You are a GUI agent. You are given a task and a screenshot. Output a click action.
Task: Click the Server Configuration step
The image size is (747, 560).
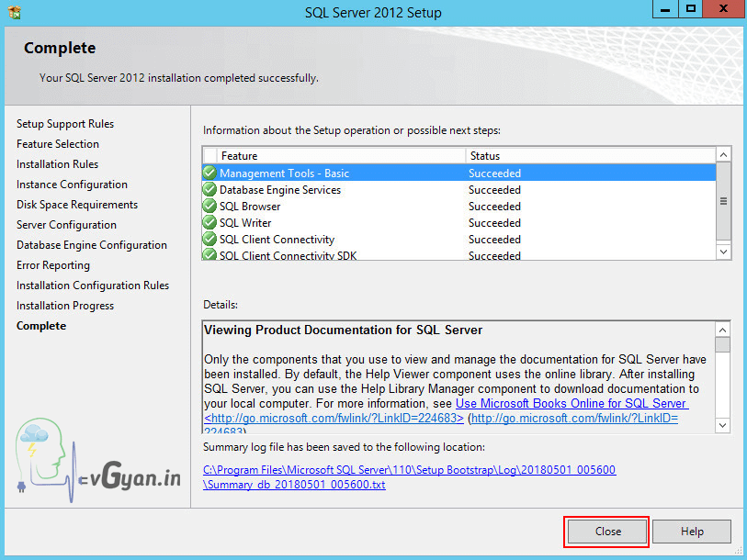click(66, 225)
